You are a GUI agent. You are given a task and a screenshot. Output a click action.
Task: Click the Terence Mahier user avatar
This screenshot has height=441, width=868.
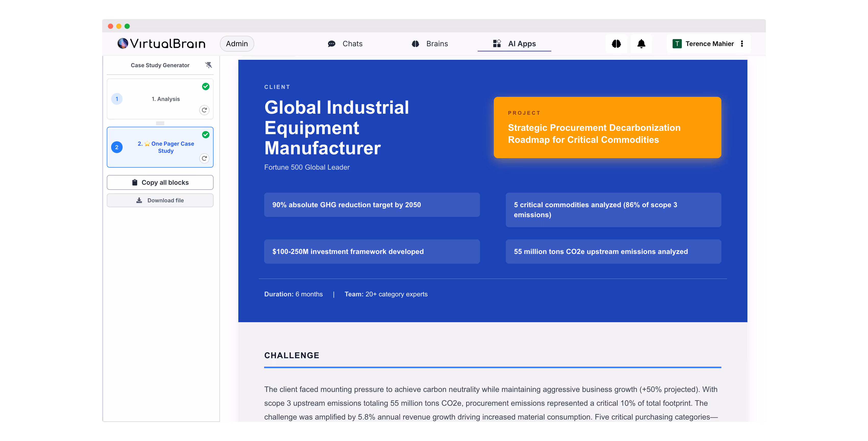point(677,44)
